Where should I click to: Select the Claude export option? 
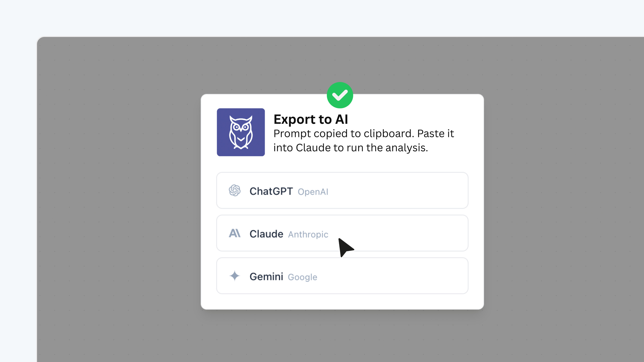pyautogui.click(x=342, y=233)
